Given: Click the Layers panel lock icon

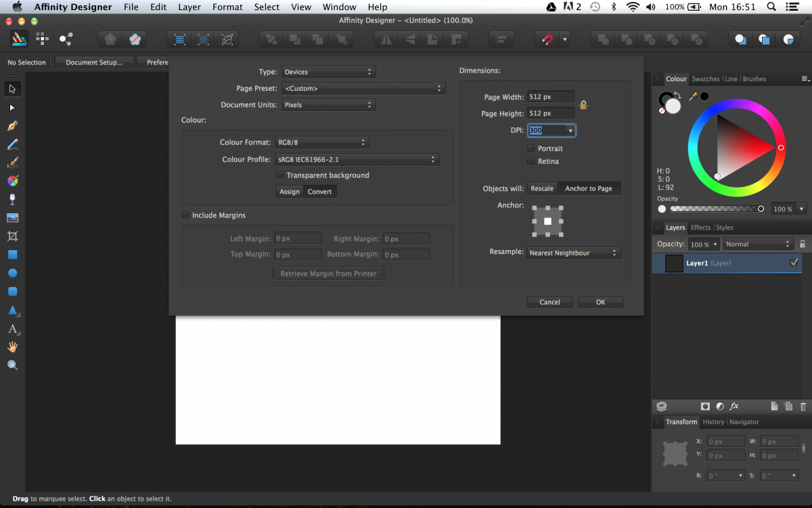Looking at the screenshot, I should click(x=803, y=244).
